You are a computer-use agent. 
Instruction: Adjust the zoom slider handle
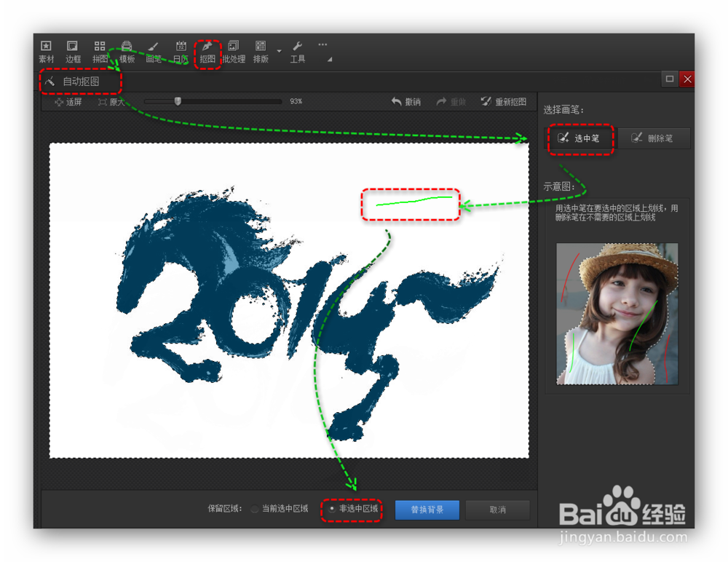[178, 101]
